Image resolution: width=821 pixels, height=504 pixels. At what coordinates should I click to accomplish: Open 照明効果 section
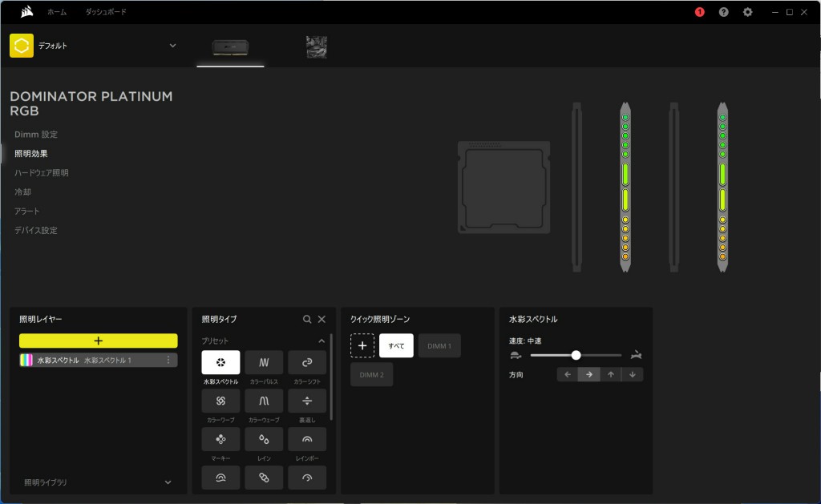(31, 153)
